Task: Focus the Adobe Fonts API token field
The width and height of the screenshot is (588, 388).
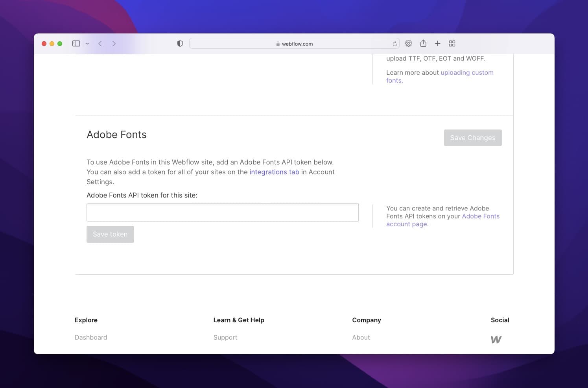Action: 223,212
